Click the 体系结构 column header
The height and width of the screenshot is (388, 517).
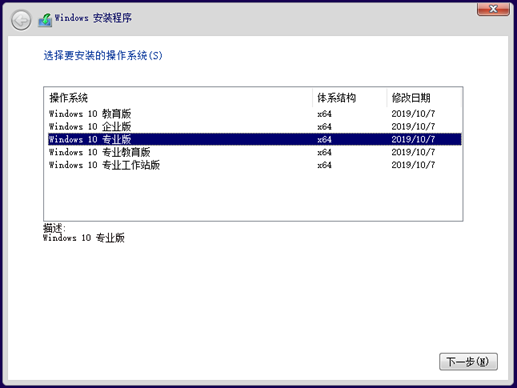click(350, 98)
